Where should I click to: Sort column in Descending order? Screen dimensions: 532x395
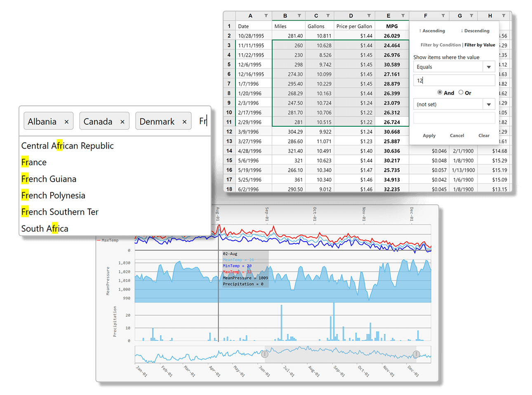475,31
